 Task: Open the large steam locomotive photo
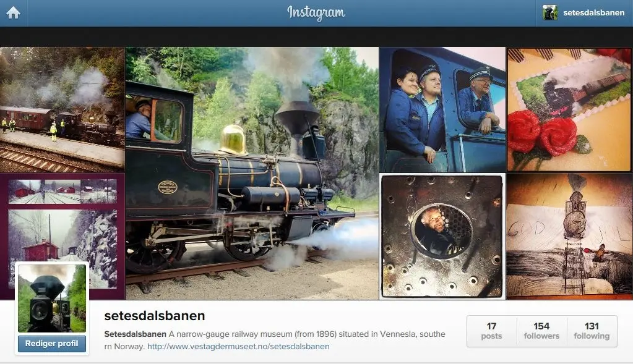pos(252,173)
